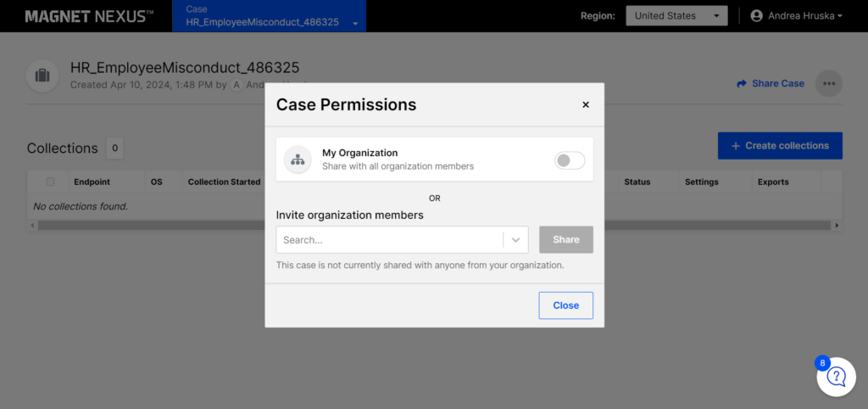Screen dimensions: 868x409
Task: Click the horizontal table scrollbar
Action: tap(435, 226)
